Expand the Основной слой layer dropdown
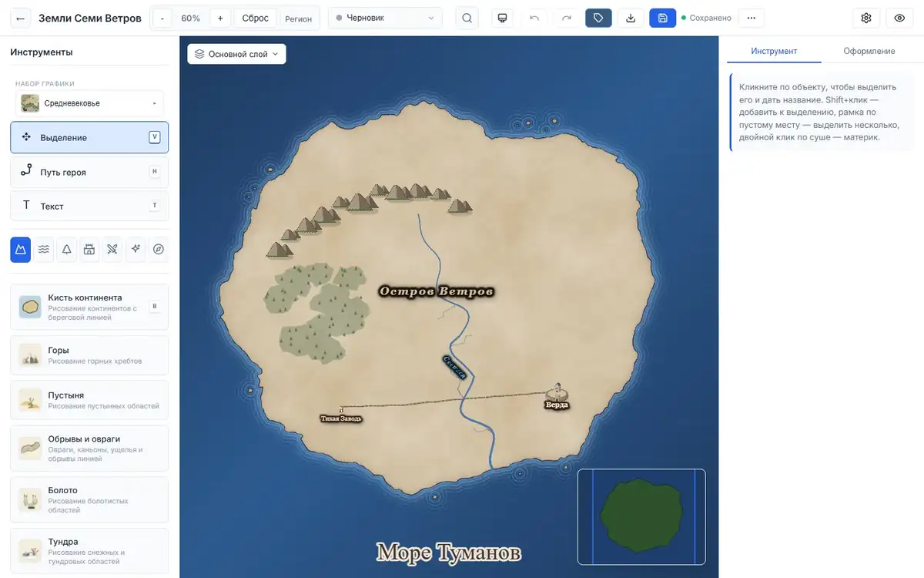924x578 pixels. pyautogui.click(x=237, y=54)
